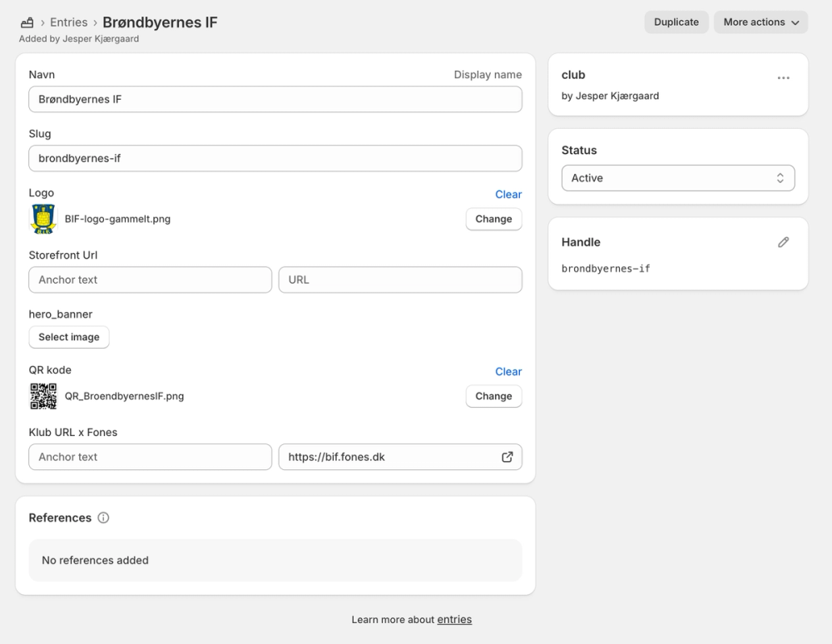Duplicate this entry
Image resolution: width=832 pixels, height=644 pixels.
click(x=676, y=22)
